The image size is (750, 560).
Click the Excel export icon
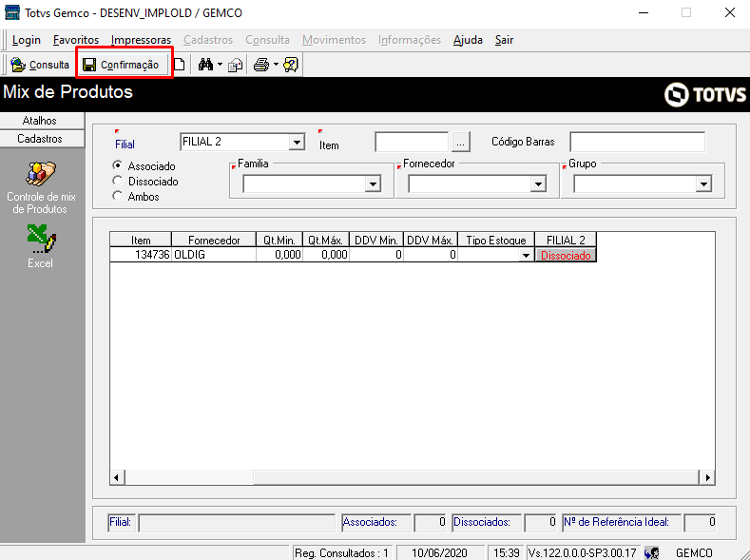41,247
